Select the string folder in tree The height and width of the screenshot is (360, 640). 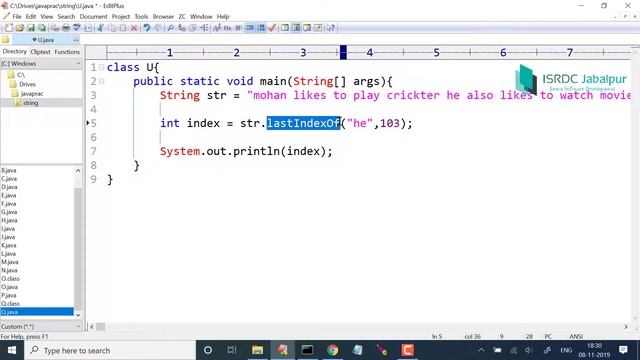click(31, 103)
